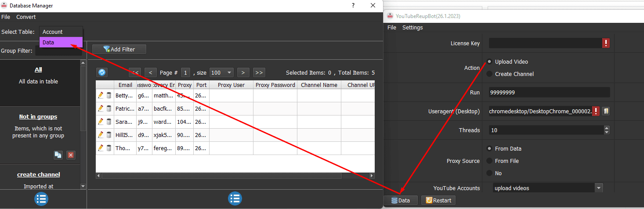Sort by the Email column header
The image size is (644, 209).
125,85
